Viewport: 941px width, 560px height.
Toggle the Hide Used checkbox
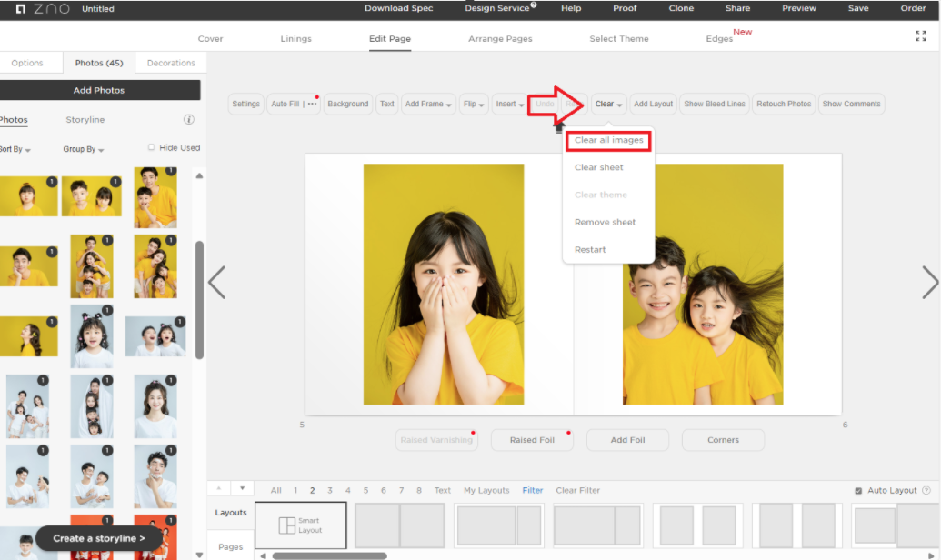151,147
